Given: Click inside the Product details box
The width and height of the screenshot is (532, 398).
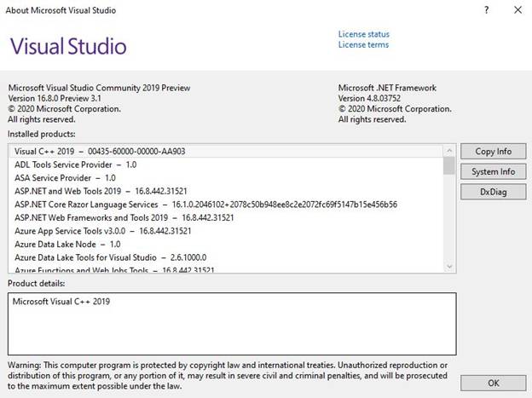Looking at the screenshot, I should [232, 324].
